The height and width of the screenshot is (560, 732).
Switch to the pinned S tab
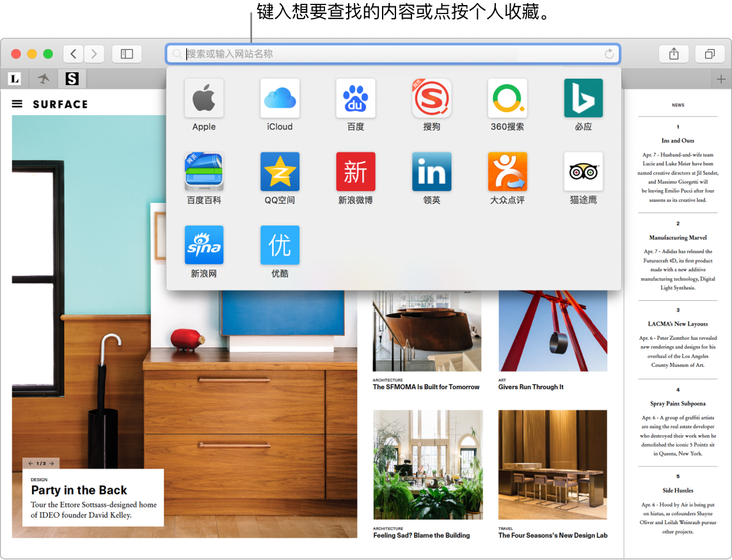pos(72,78)
